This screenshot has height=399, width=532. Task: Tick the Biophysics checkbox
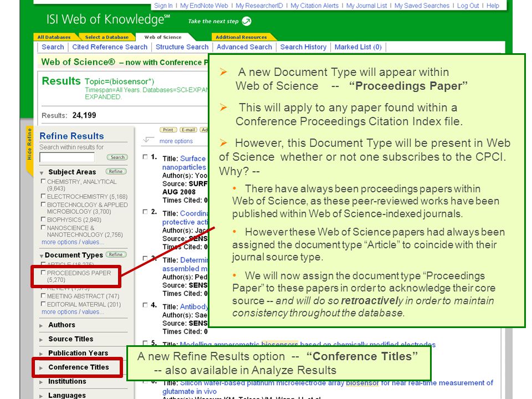tap(43, 219)
